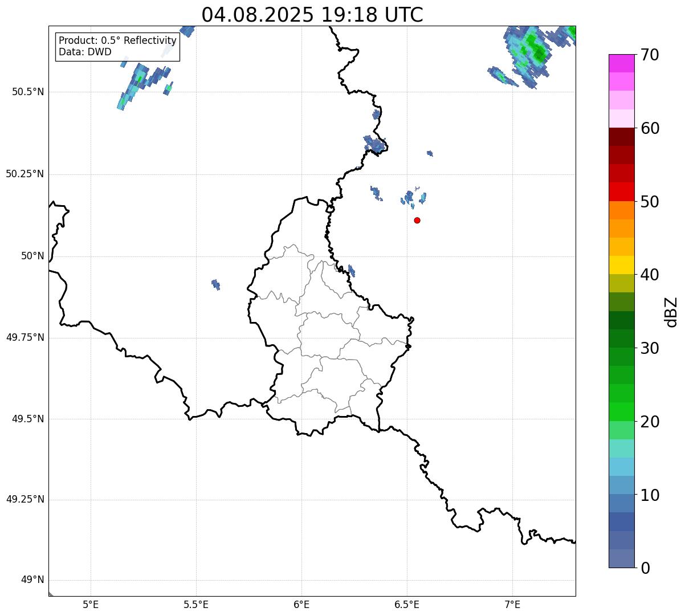685x616 pixels.
Task: Click the red station marker dot
Action: tap(417, 220)
